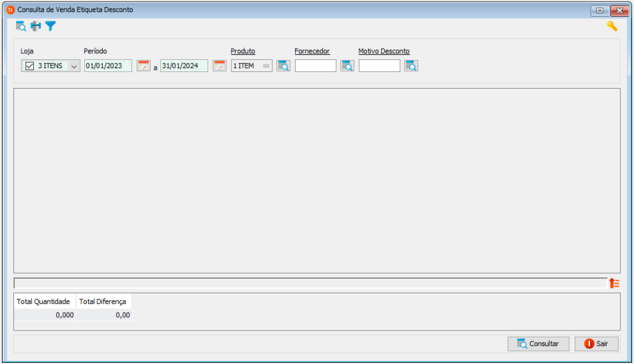634x364 pixels.
Task: Open calendar for the start date
Action: [143, 66]
